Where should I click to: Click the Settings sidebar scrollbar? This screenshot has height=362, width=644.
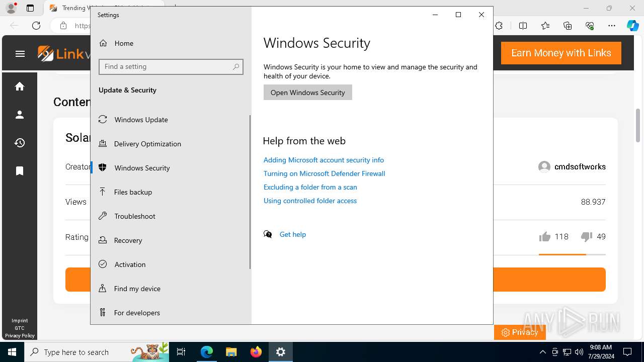coord(250,192)
